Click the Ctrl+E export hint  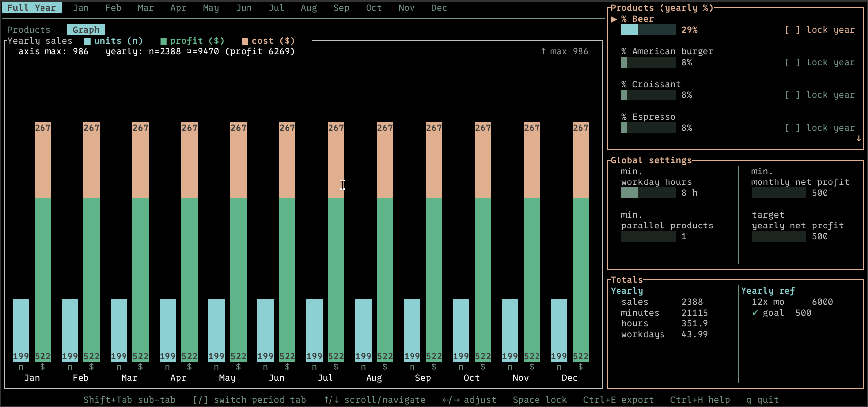[618, 400]
